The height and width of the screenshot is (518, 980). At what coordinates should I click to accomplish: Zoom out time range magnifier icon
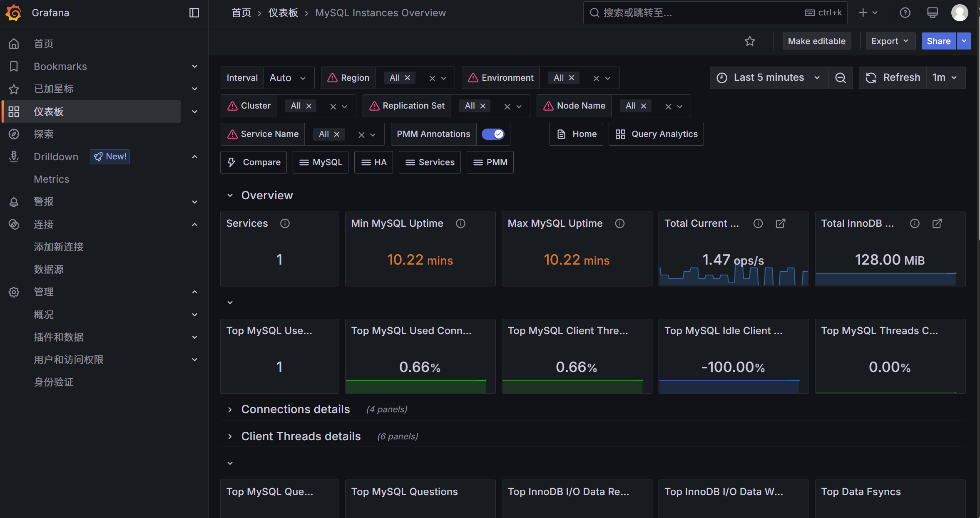point(841,77)
